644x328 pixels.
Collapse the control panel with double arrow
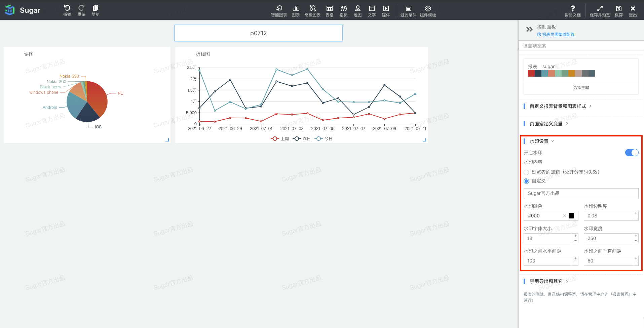click(x=529, y=29)
